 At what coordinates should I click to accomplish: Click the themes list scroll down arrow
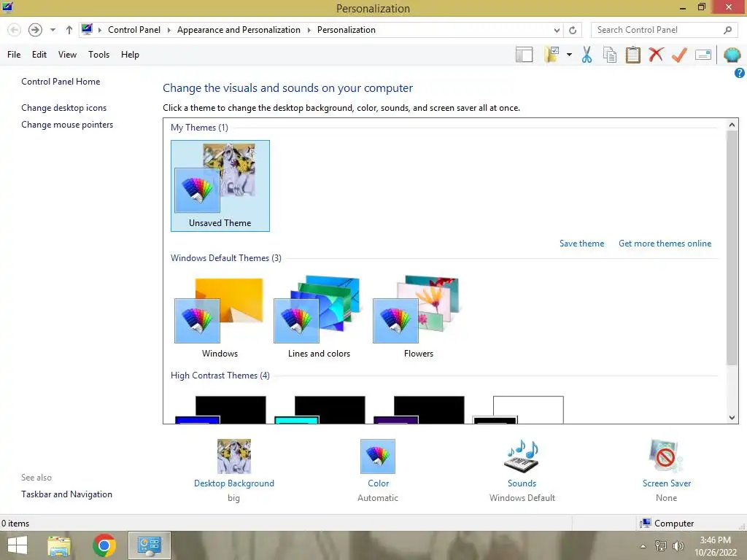[x=732, y=418]
